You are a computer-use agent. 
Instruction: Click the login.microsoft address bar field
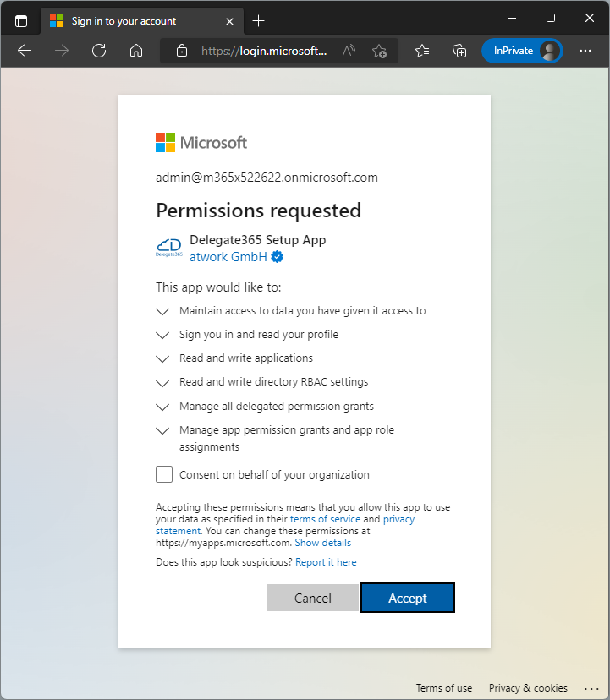click(262, 51)
